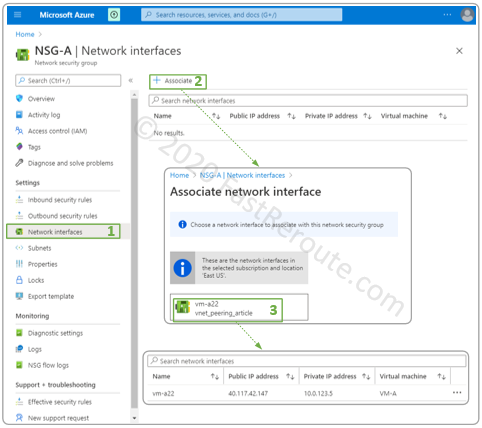
Task: Click the Activity log icon
Action: click(19, 114)
